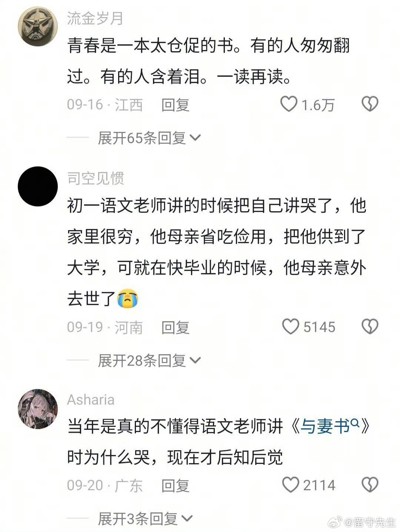Open username 流金岁月
Screen dimensions: 400x532
pyautogui.click(x=95, y=19)
